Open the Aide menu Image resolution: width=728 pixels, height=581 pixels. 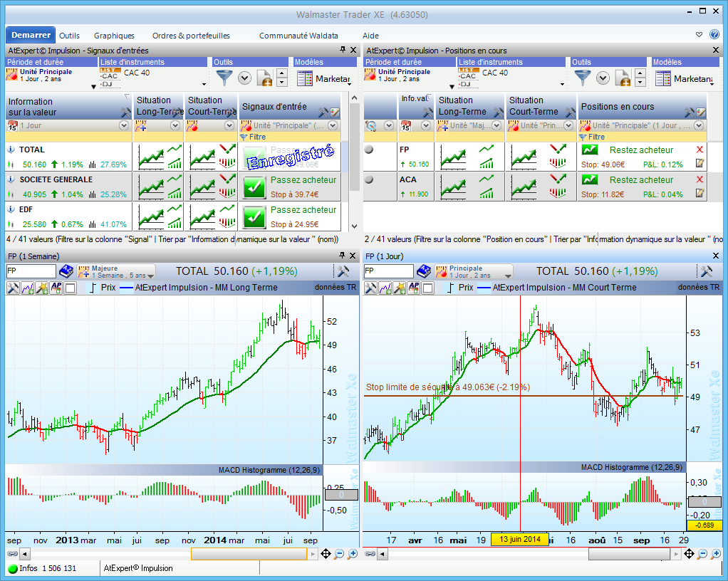point(370,36)
